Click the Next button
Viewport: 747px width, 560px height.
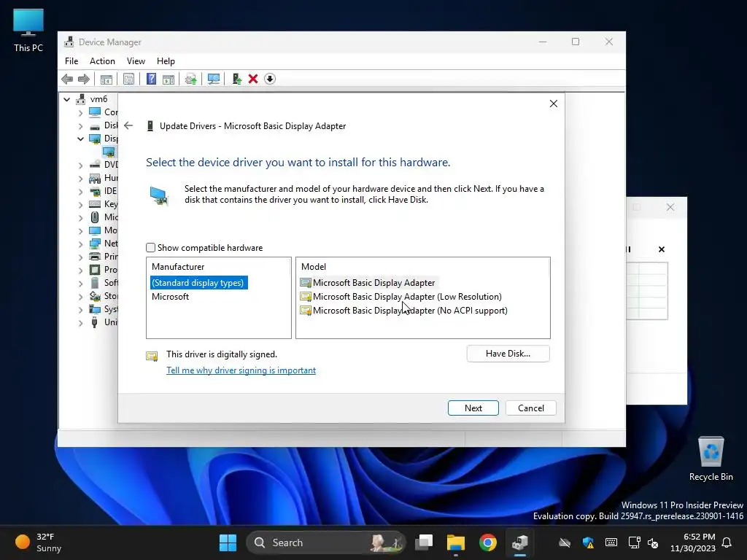[473, 408]
